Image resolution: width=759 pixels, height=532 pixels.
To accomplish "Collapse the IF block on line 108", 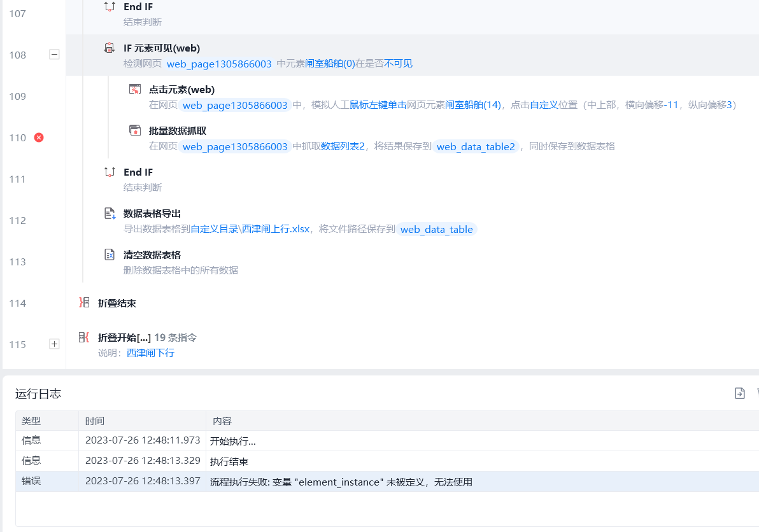I will 54,55.
